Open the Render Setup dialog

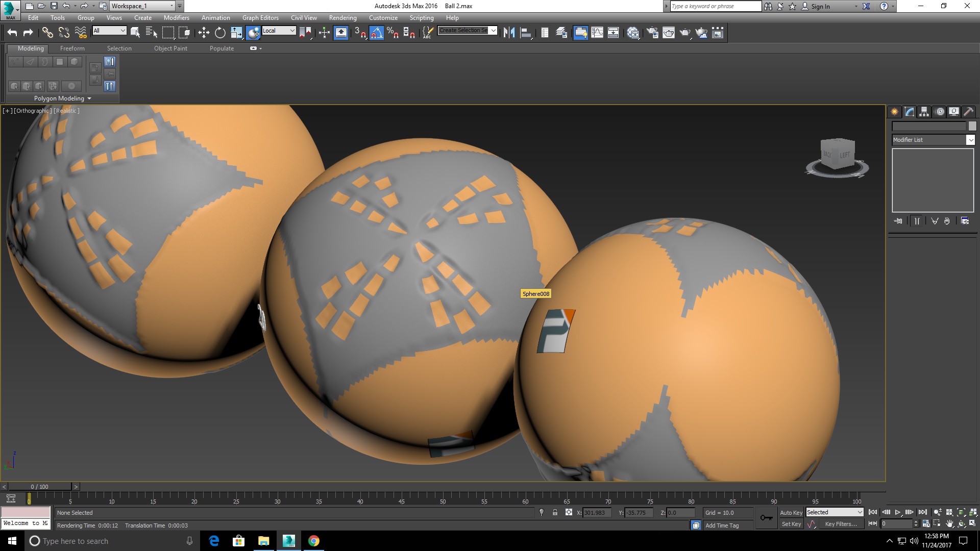point(652,33)
